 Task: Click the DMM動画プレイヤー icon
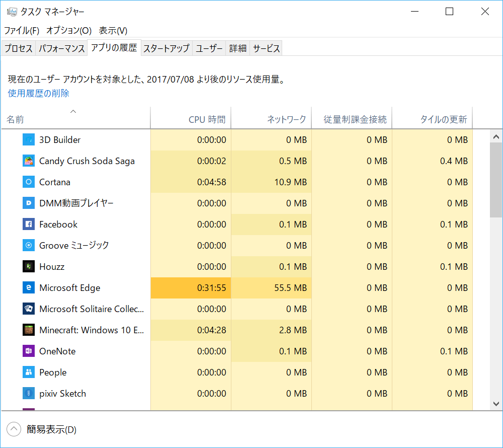tap(29, 203)
